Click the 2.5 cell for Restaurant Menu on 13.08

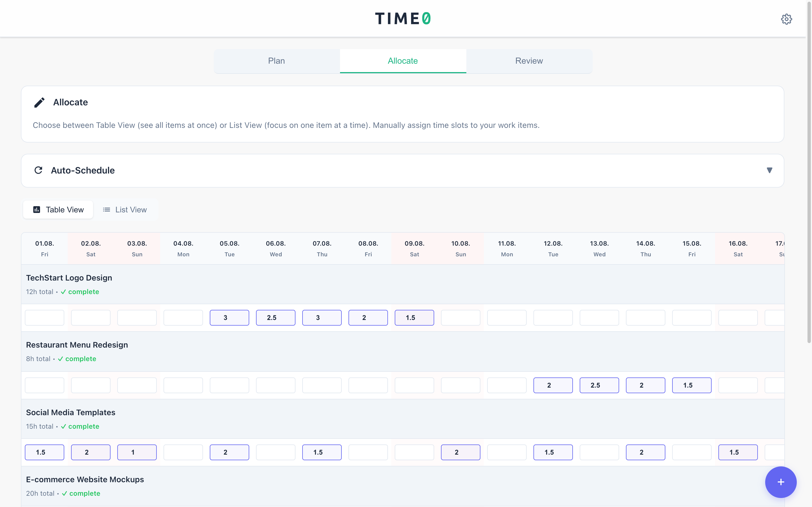pyautogui.click(x=599, y=385)
